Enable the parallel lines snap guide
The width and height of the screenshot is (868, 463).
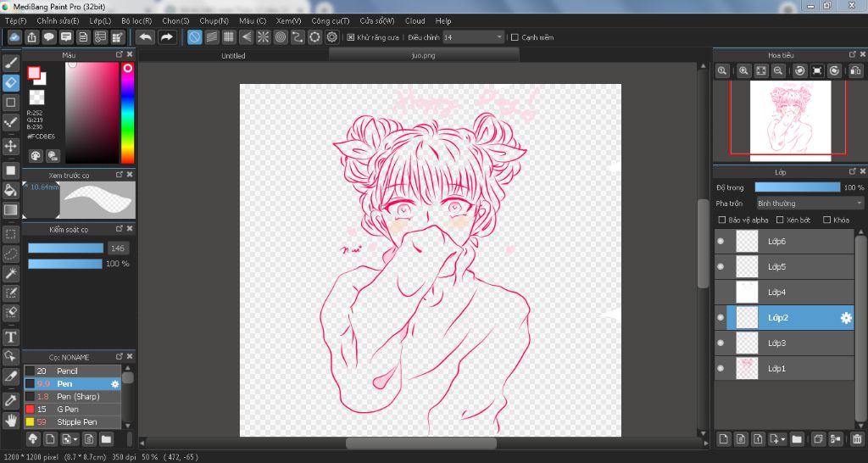(211, 37)
